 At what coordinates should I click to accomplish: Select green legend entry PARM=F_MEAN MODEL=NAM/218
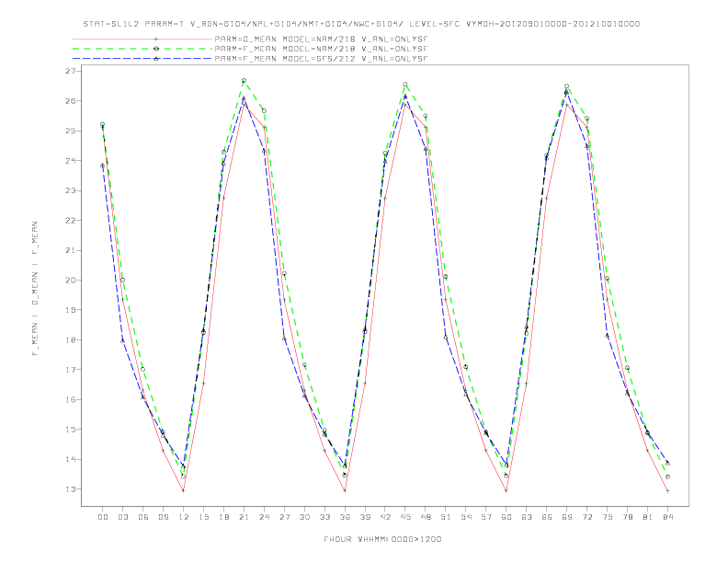point(321,49)
